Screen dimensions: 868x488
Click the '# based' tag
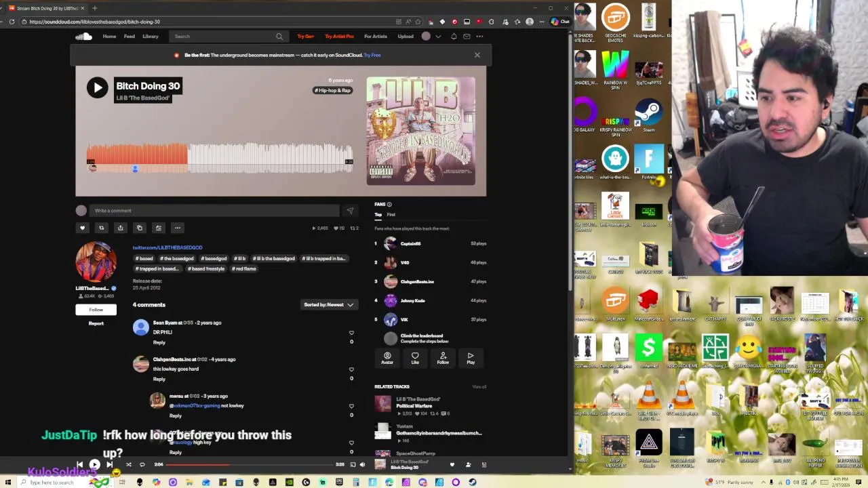pos(144,258)
